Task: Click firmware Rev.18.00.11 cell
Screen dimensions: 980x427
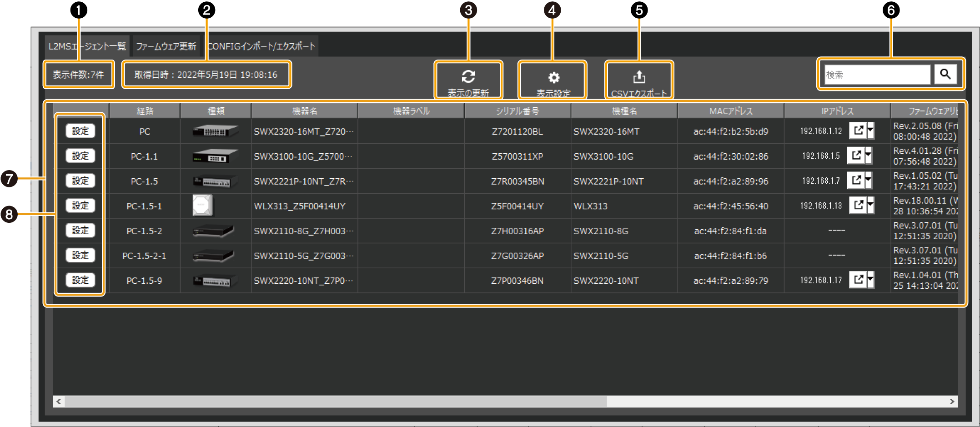Action: click(925, 206)
